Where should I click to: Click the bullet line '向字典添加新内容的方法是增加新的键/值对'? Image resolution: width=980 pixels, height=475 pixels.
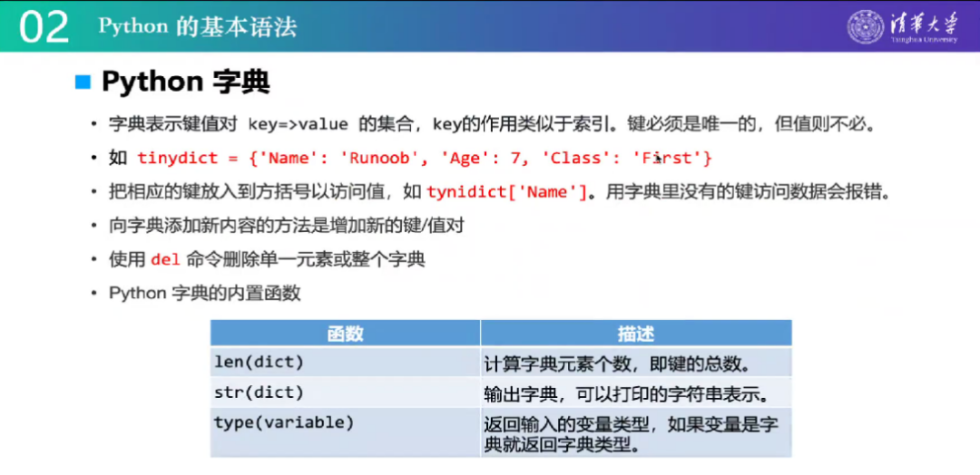click(286, 226)
